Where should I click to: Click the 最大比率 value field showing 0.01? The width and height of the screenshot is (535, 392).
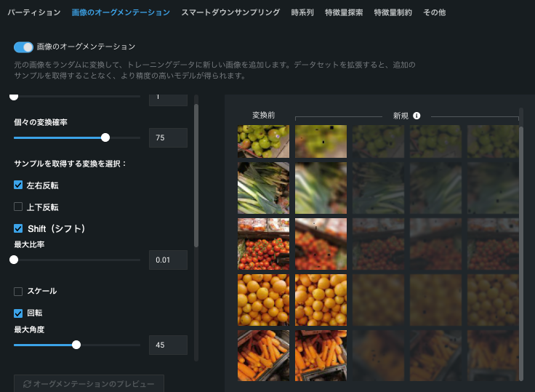(168, 260)
